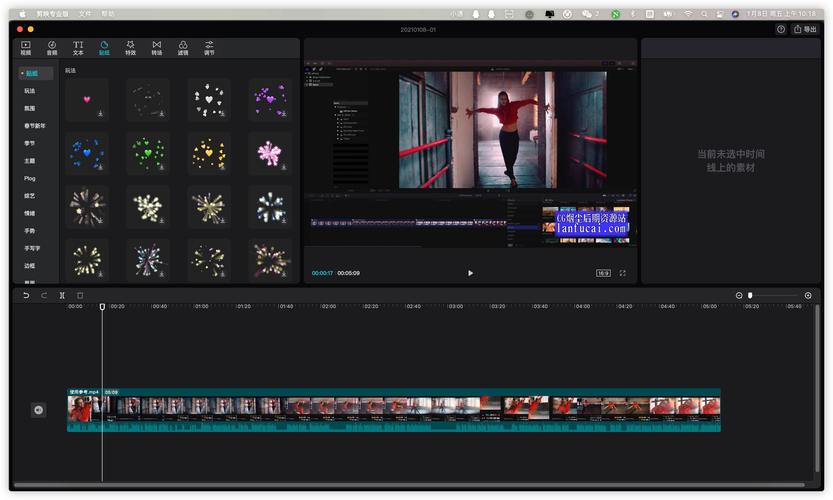Image resolution: width=833 pixels, height=500 pixels.
Task: Click the 导出 (Export) button
Action: (805, 29)
